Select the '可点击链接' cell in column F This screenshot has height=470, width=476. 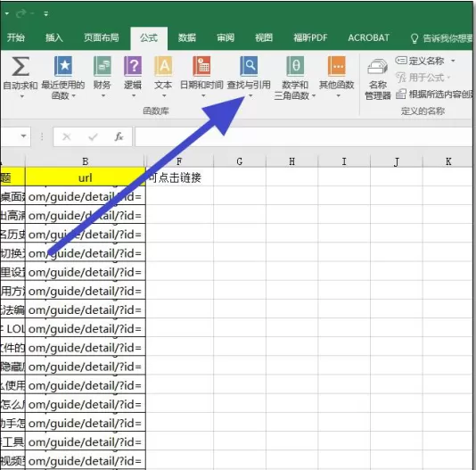click(179, 177)
